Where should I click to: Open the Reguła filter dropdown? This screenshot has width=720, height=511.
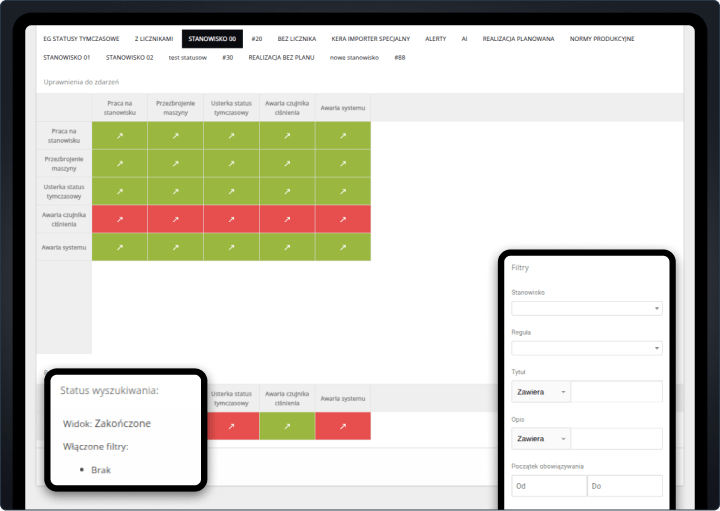(x=586, y=348)
